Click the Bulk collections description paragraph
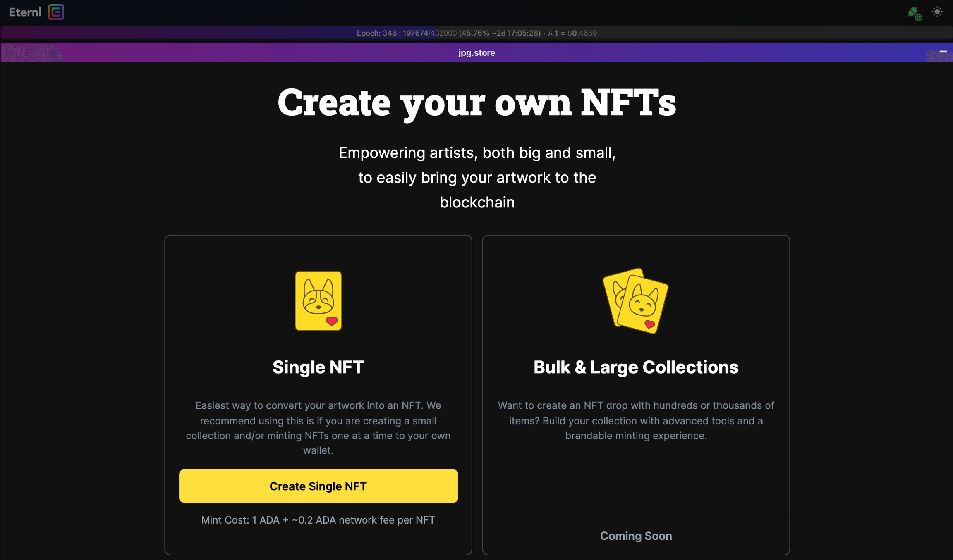 (x=636, y=421)
